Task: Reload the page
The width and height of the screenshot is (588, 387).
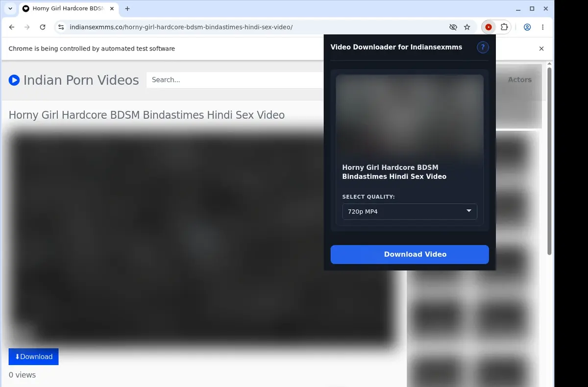Action: click(43, 27)
